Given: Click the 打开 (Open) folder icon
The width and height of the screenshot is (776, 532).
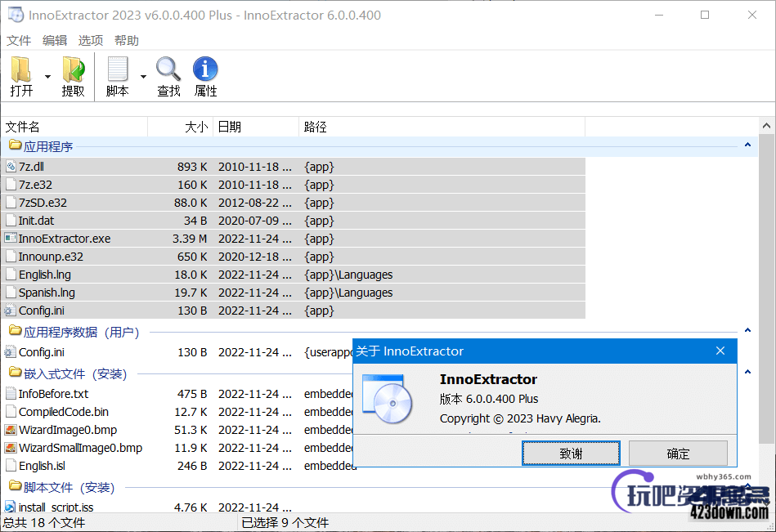Looking at the screenshot, I should coord(20,69).
